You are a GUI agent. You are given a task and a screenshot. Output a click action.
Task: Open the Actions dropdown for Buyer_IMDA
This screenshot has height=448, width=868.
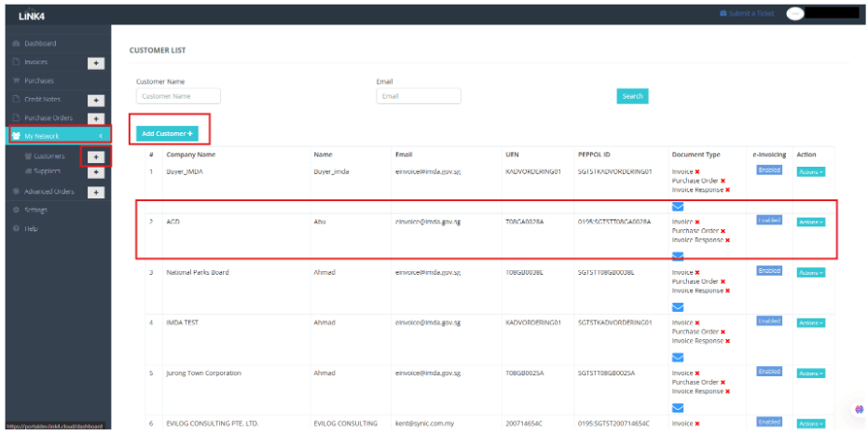pyautogui.click(x=810, y=171)
